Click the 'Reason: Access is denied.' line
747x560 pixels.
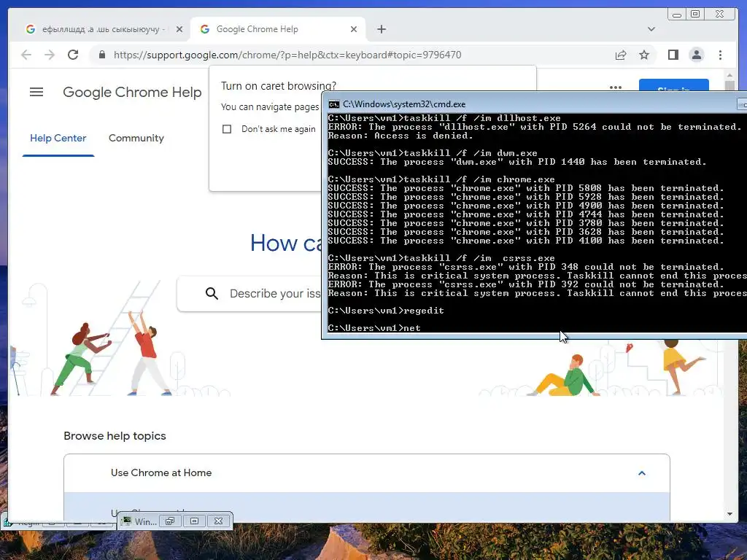click(x=400, y=136)
